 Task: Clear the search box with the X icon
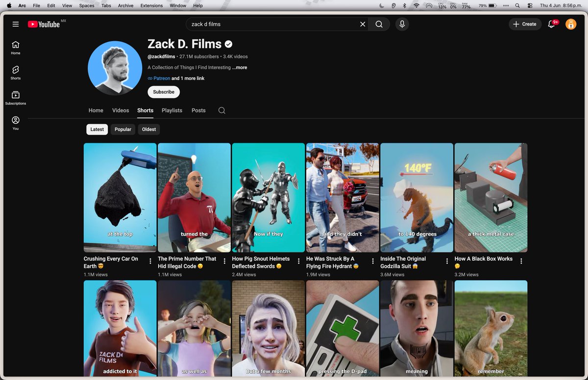[x=363, y=24]
